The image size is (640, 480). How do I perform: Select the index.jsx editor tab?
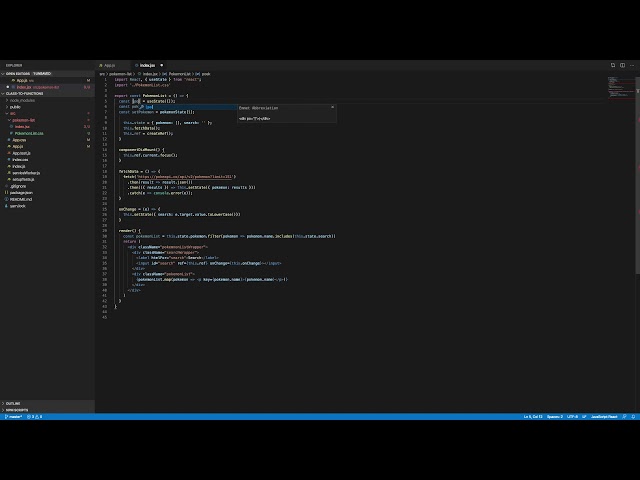pyautogui.click(x=147, y=65)
